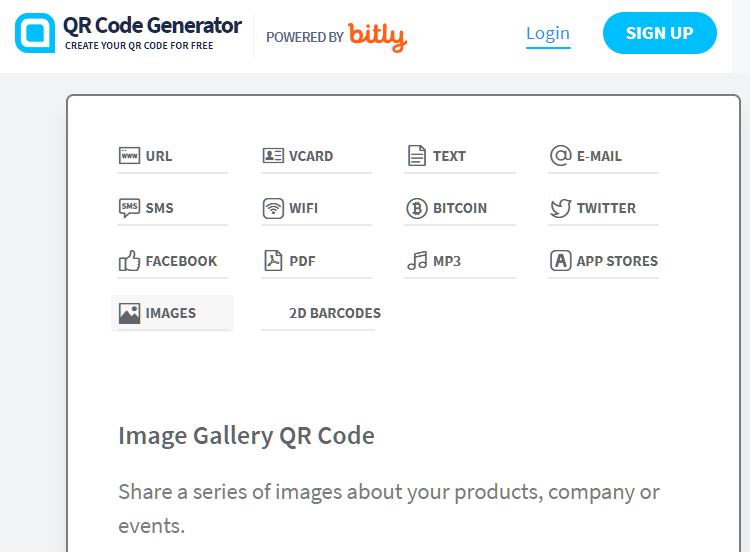The image size is (750, 552).
Task: Choose the PDF file icon
Action: tap(273, 261)
